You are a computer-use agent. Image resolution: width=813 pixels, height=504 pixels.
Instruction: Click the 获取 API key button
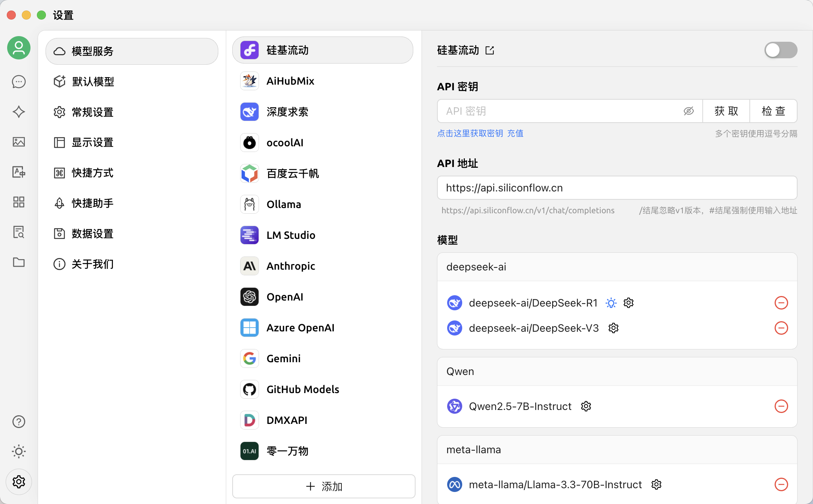(726, 111)
